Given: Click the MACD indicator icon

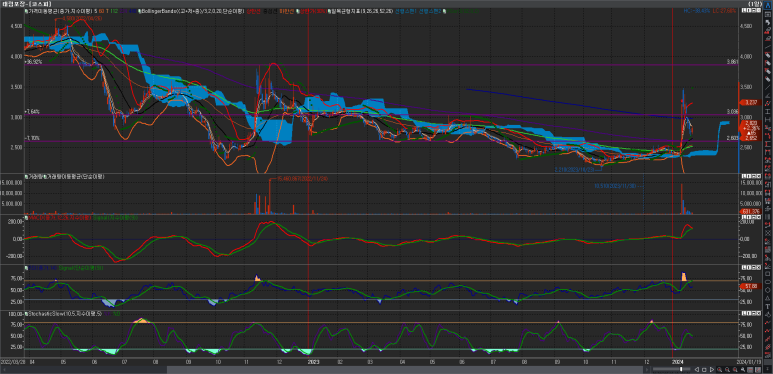Looking at the screenshot, I should click(x=26, y=217).
